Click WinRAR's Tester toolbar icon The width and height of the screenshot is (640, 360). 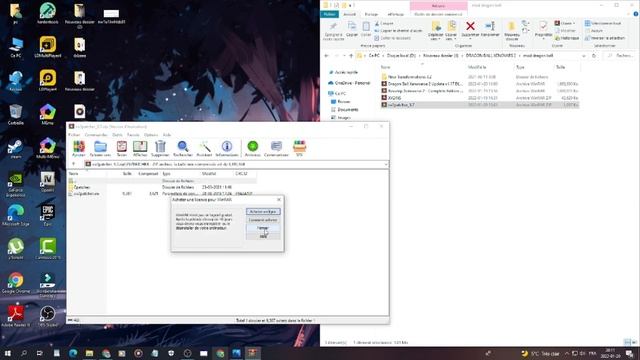(122, 147)
